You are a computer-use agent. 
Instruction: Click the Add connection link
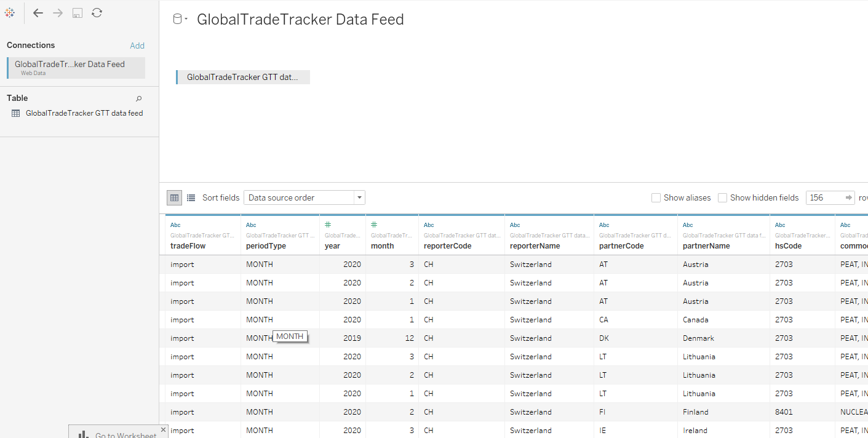(x=137, y=46)
